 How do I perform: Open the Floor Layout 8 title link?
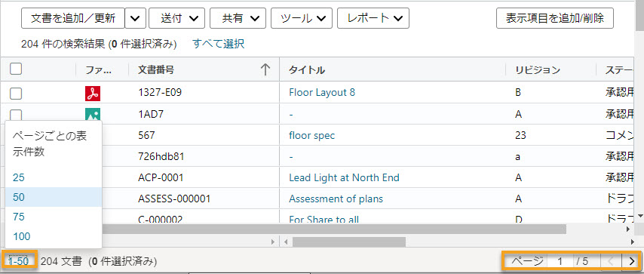click(322, 93)
